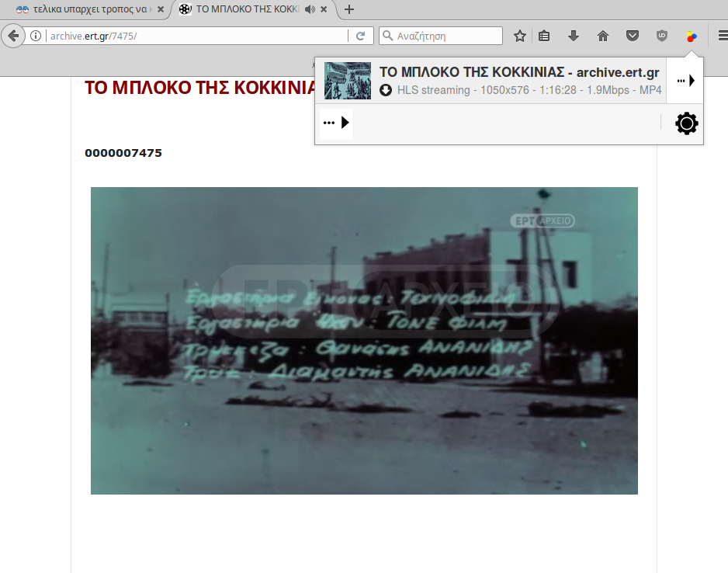728x573 pixels.
Task: Open site information icon in address bar
Action: (x=36, y=36)
